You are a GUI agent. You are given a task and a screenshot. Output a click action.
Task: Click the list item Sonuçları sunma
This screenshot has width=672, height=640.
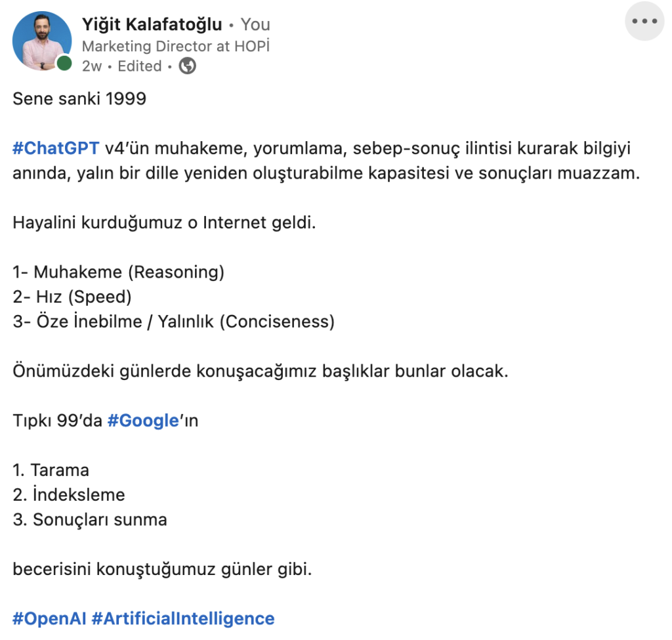[x=90, y=519]
